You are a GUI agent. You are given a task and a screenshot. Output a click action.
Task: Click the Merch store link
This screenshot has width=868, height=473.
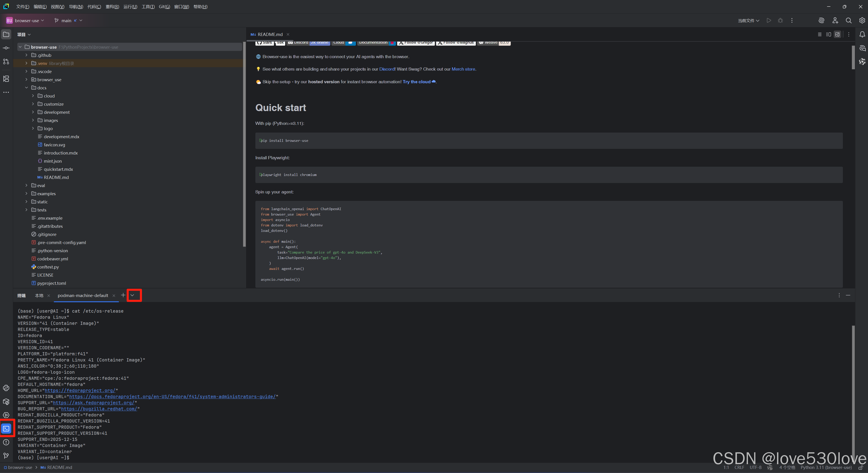pos(463,69)
